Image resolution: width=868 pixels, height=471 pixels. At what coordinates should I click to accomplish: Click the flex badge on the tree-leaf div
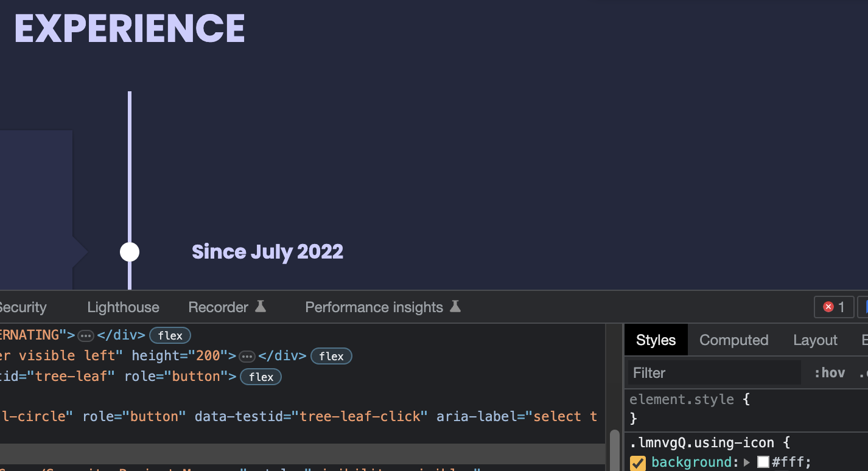(261, 377)
